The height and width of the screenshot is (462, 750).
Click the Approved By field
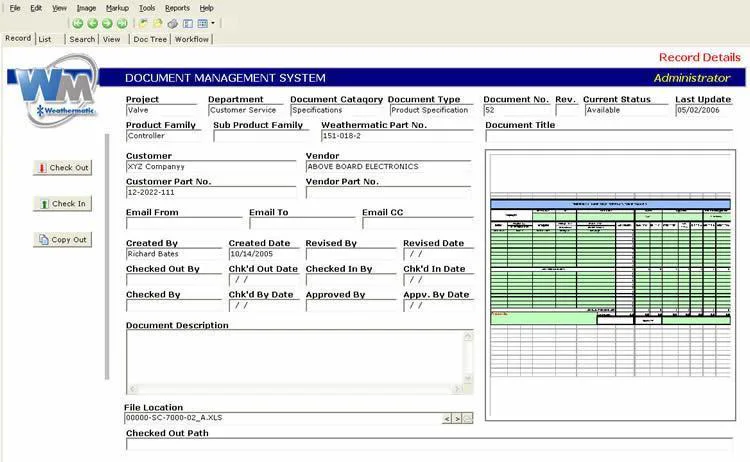[351, 306]
